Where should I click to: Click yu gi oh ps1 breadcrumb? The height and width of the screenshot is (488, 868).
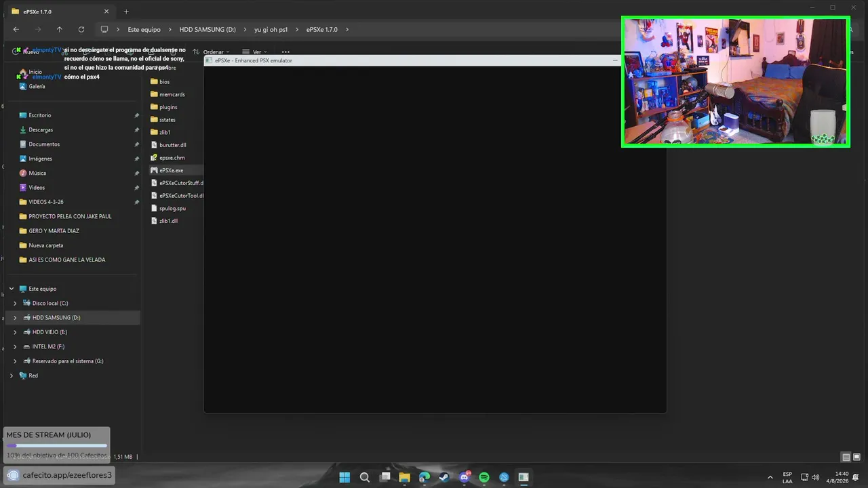(x=271, y=29)
